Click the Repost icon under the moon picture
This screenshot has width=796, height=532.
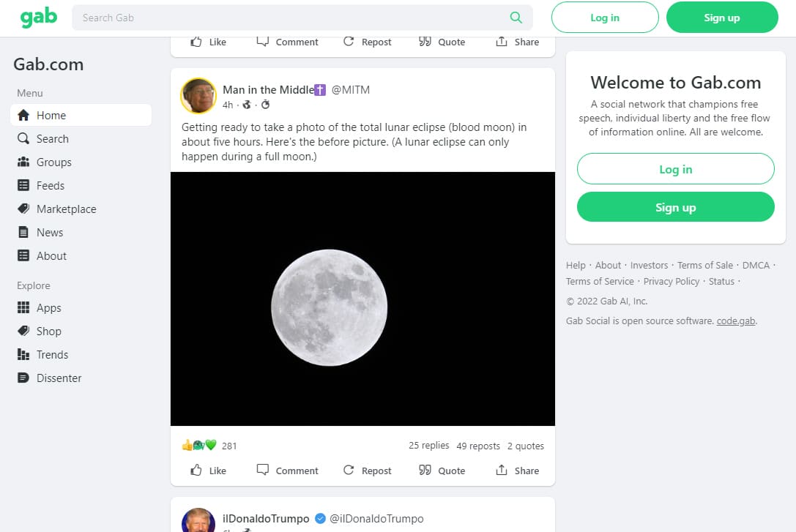(x=349, y=470)
